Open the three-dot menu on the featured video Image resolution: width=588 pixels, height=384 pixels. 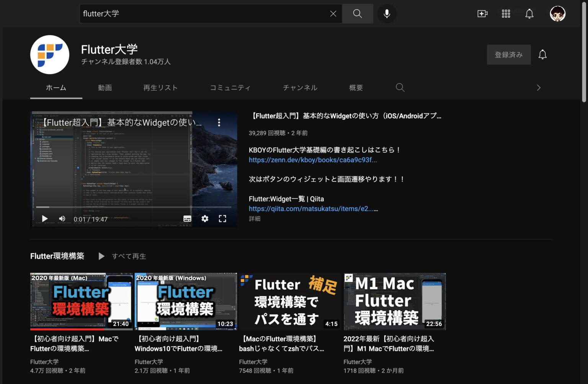(x=219, y=122)
